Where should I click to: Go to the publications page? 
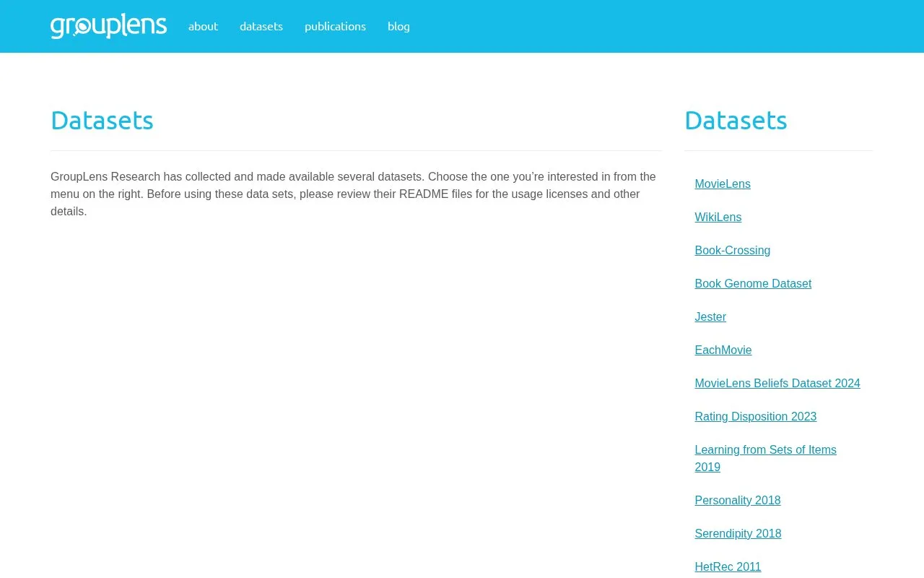point(335,26)
